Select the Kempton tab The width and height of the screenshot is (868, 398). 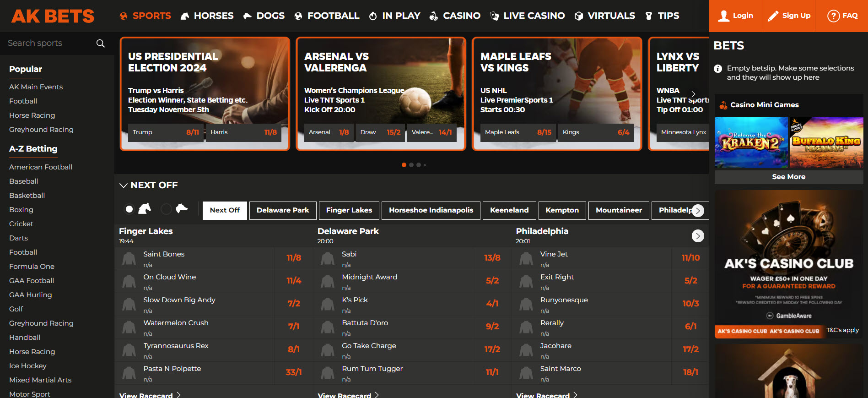coord(562,210)
